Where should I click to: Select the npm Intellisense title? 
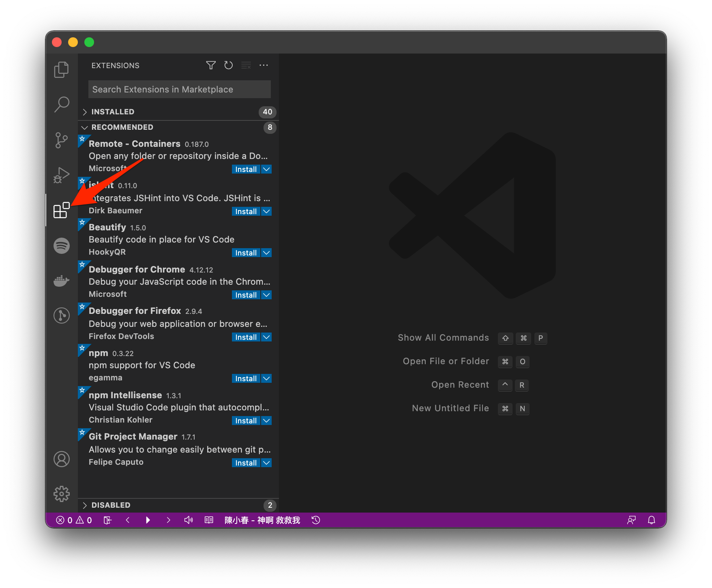[x=125, y=395]
